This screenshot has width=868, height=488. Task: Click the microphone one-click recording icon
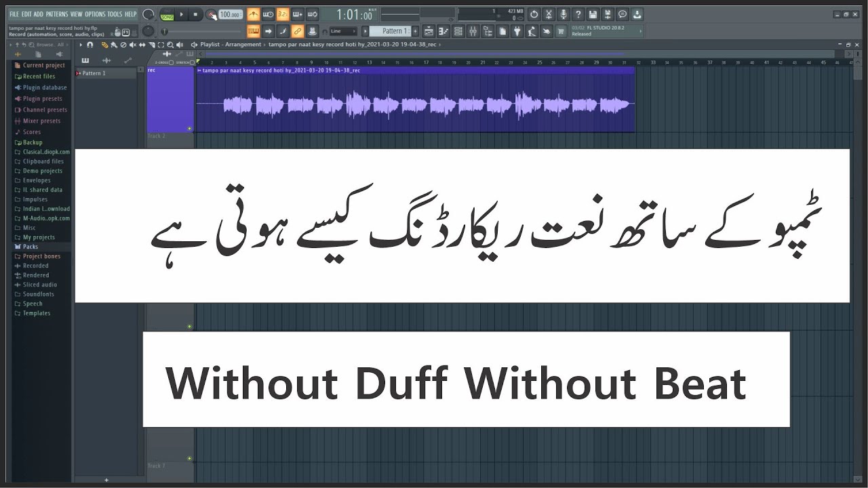coord(564,14)
